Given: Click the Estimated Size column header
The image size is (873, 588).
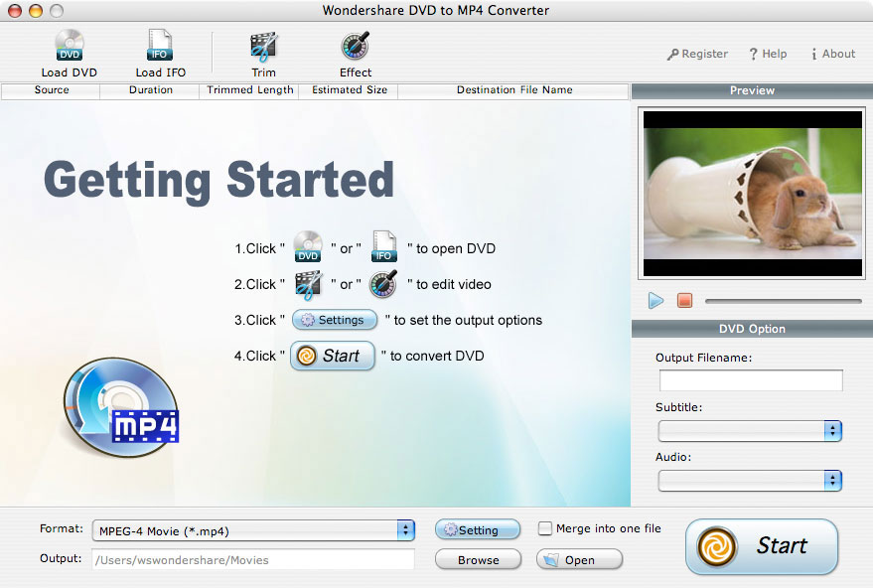Looking at the screenshot, I should 349,90.
